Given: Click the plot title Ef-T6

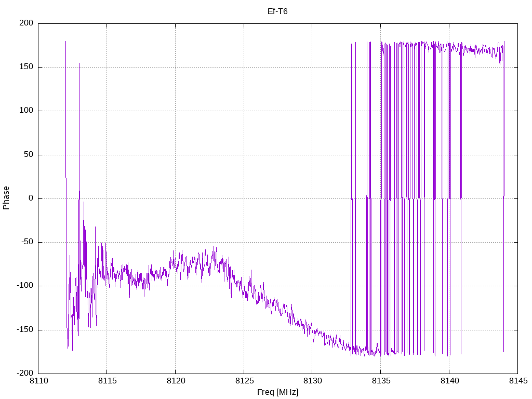Looking at the screenshot, I should pos(277,11).
